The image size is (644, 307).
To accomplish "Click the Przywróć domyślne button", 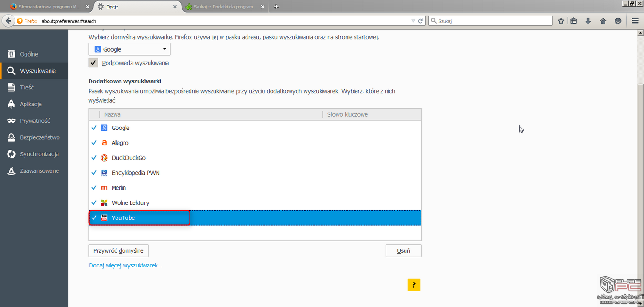I will coord(118,251).
